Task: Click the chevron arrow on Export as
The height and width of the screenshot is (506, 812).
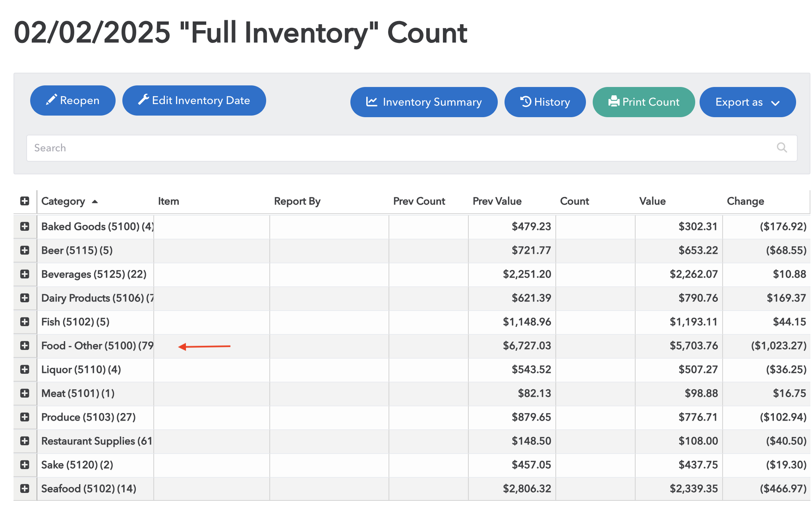Action: 775,103
